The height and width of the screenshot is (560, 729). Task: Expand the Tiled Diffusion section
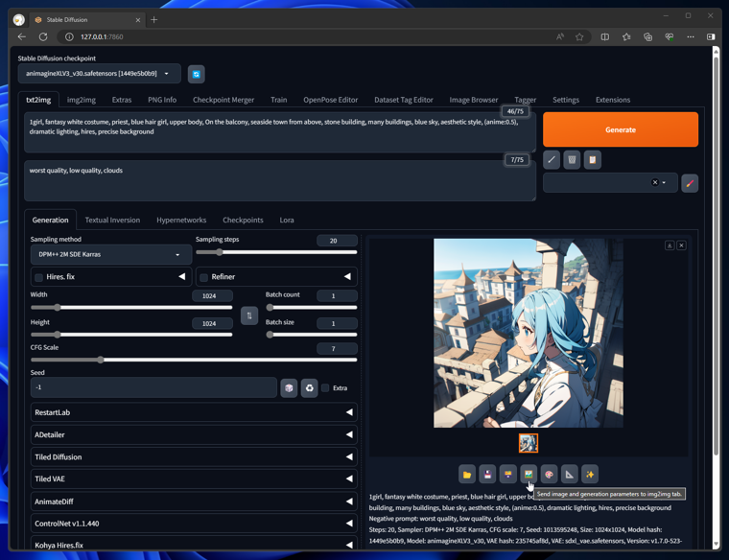(x=194, y=457)
